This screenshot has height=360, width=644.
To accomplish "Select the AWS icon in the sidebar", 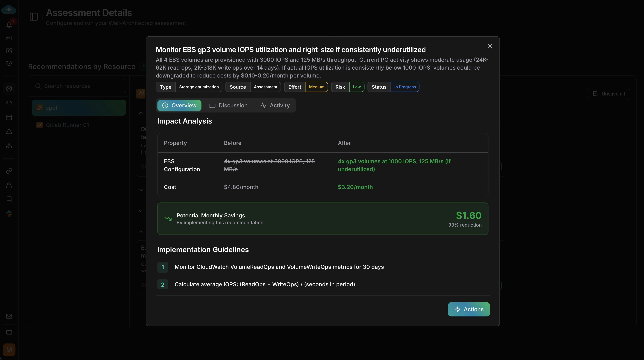I will click(9, 38).
